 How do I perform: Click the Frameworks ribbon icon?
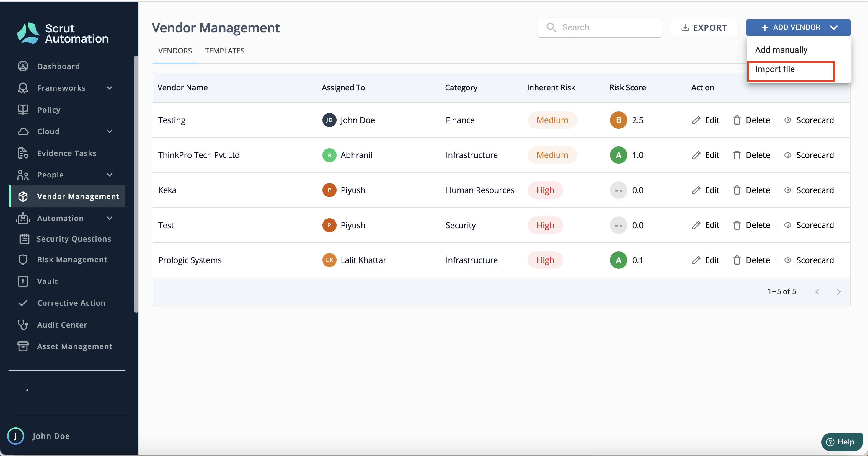23,88
